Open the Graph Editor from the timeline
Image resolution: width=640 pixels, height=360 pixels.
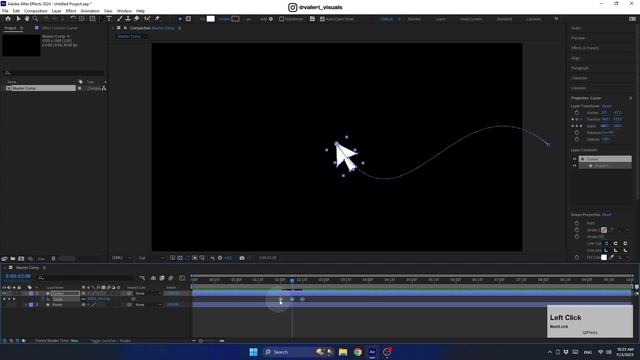coord(182,278)
